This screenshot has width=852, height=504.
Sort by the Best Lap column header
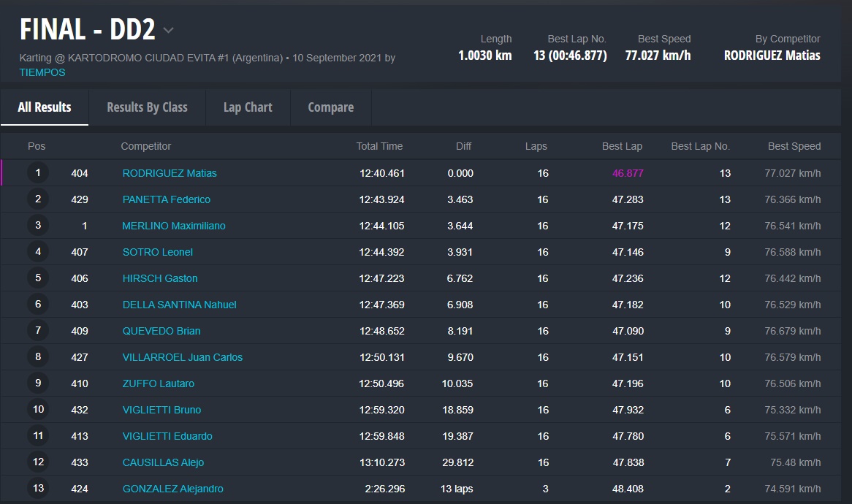pos(622,146)
